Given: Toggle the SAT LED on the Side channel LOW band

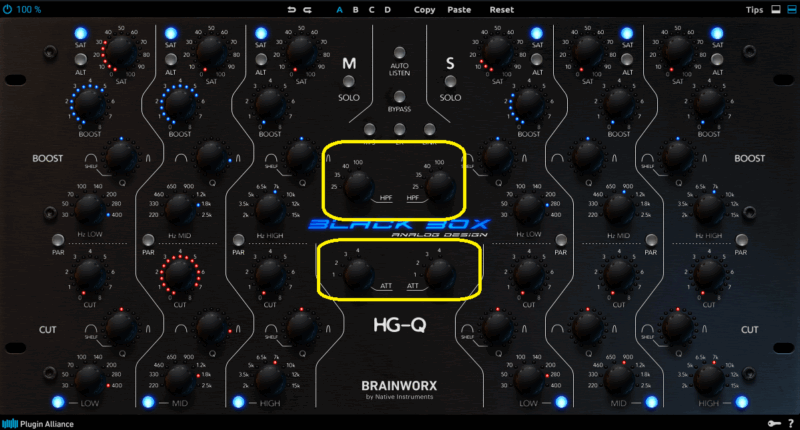Looking at the screenshot, I should coord(537,33).
